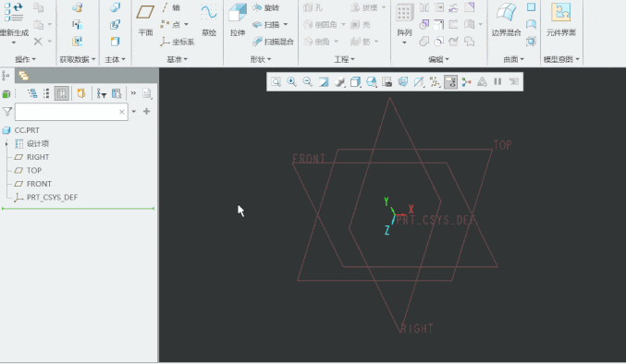Screen dimensions: 626x364
Task: Open the 基准 group dropdown
Action: click(178, 59)
